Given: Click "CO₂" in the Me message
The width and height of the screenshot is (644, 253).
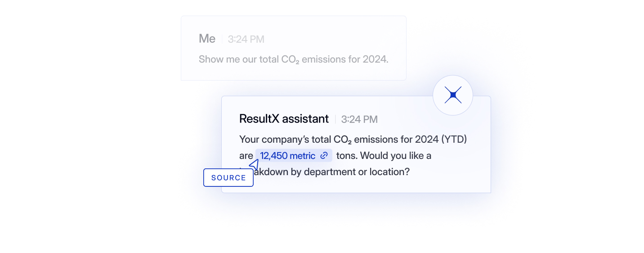Looking at the screenshot, I should [x=291, y=59].
